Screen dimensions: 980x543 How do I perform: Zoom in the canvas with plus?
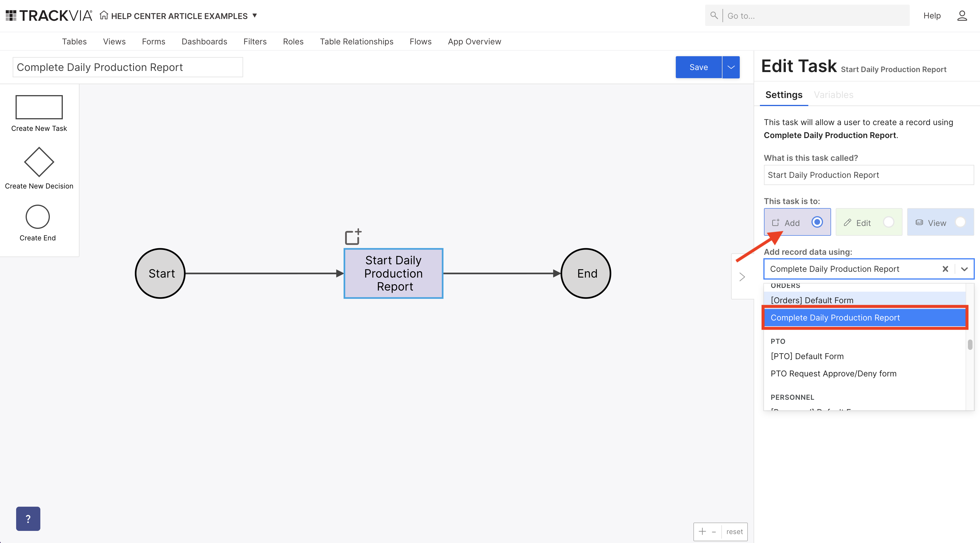[702, 531]
